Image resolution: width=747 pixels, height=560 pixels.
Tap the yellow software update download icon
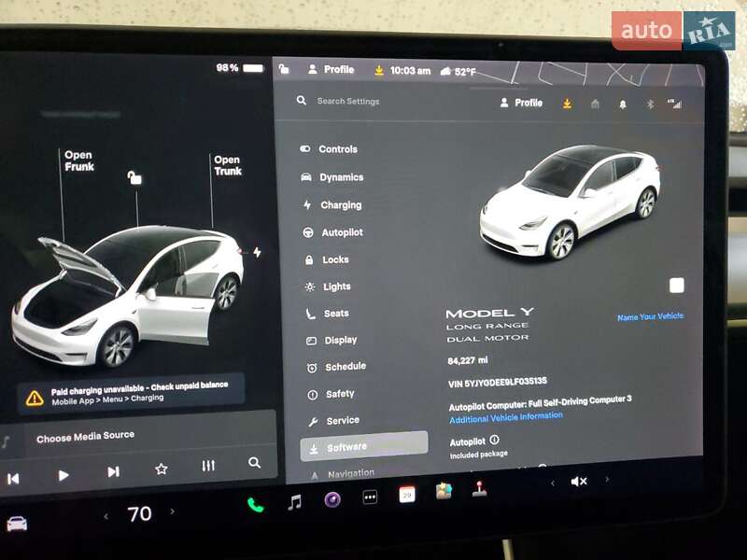coord(566,103)
